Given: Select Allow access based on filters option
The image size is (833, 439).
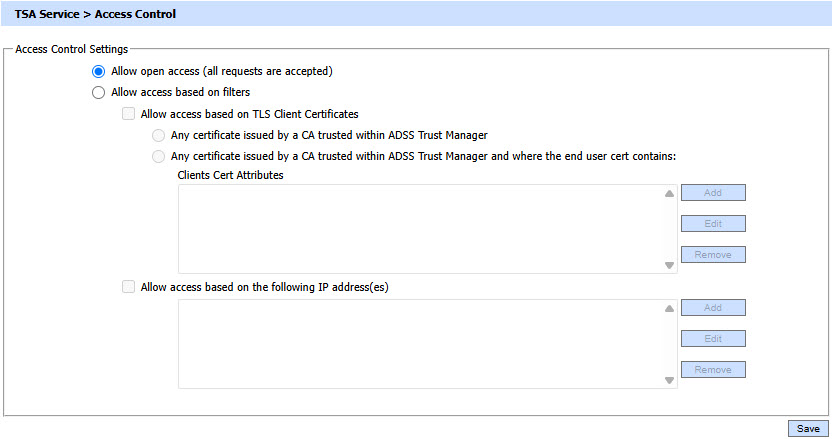Looking at the screenshot, I should [98, 93].
